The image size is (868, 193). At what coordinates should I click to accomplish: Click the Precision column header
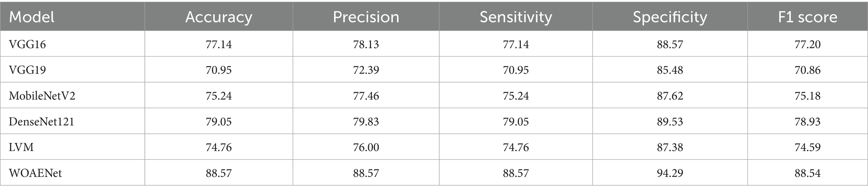[x=366, y=17]
